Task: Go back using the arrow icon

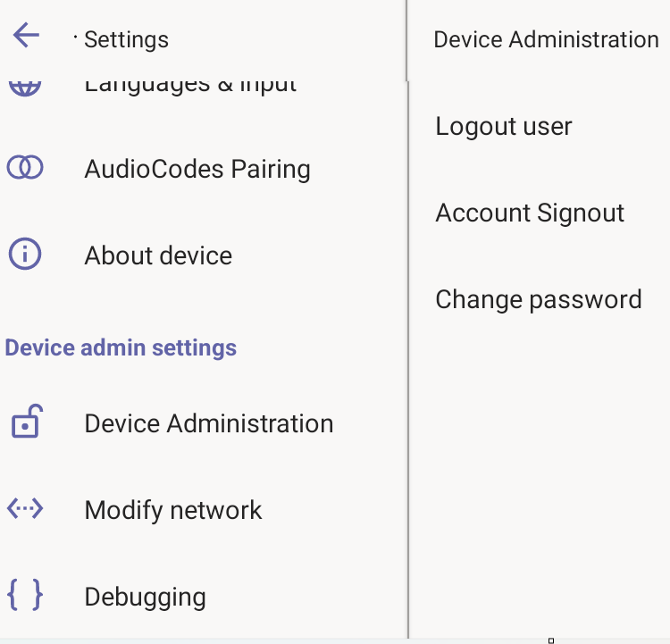Action: pos(26,35)
